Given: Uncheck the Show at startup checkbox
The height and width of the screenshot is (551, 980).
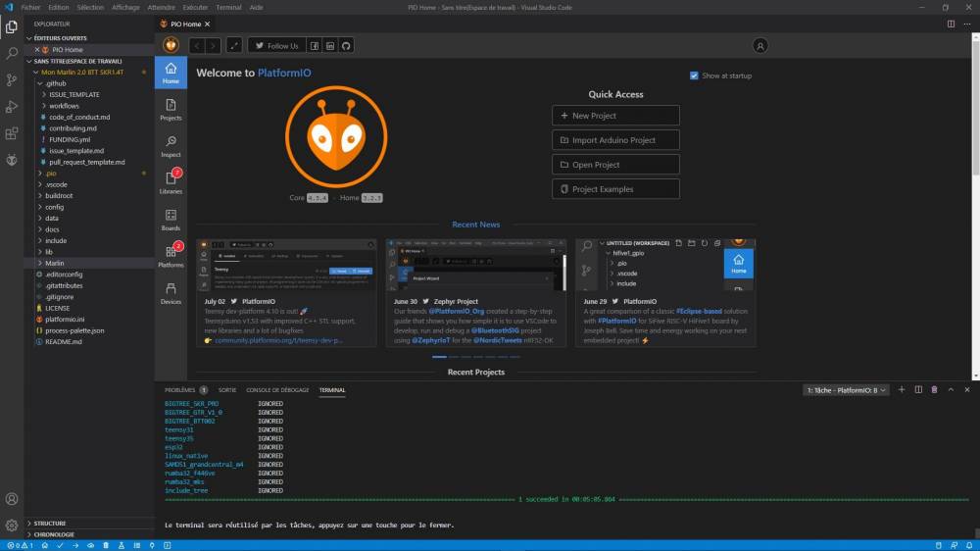Looking at the screenshot, I should (694, 75).
